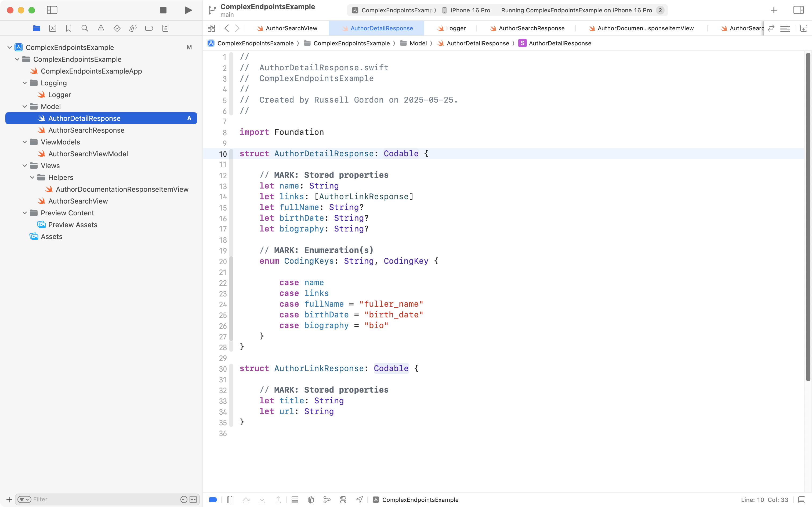Image resolution: width=812 pixels, height=507 pixels.
Task: Open AuthorSearchViewModel file in navigator
Action: [x=88, y=154]
